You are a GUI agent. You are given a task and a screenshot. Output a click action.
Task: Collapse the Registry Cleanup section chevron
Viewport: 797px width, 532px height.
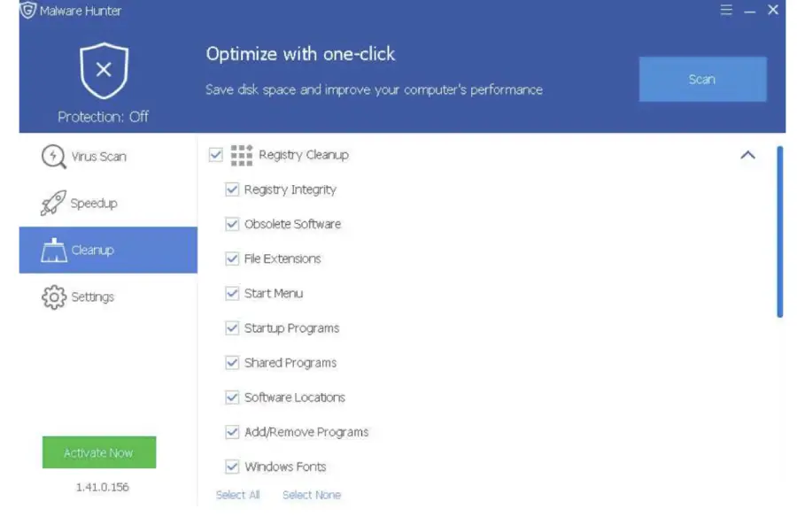point(748,155)
